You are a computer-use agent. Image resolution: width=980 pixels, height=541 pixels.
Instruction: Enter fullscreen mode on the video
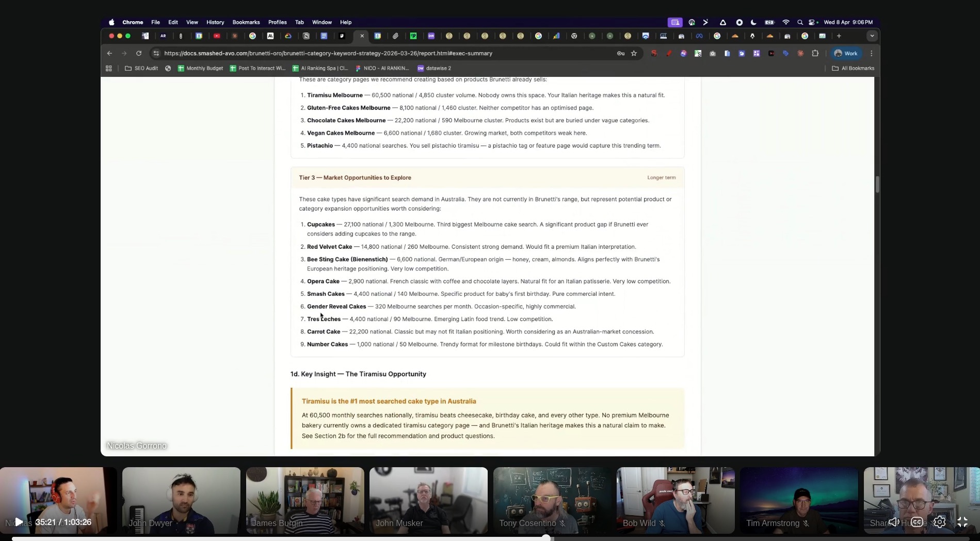point(963,522)
